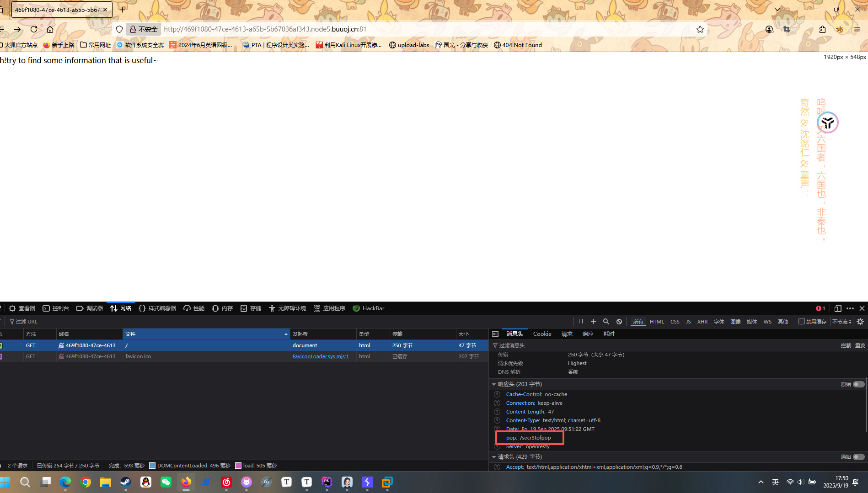The height and width of the screenshot is (493, 868).
Task: Open network settings gear icon
Action: tap(860, 322)
